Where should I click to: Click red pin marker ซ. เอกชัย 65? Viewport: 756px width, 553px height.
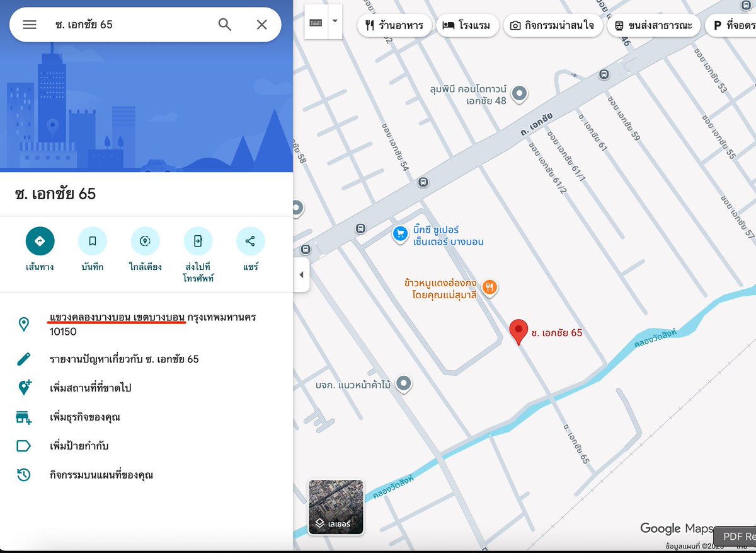518,332
